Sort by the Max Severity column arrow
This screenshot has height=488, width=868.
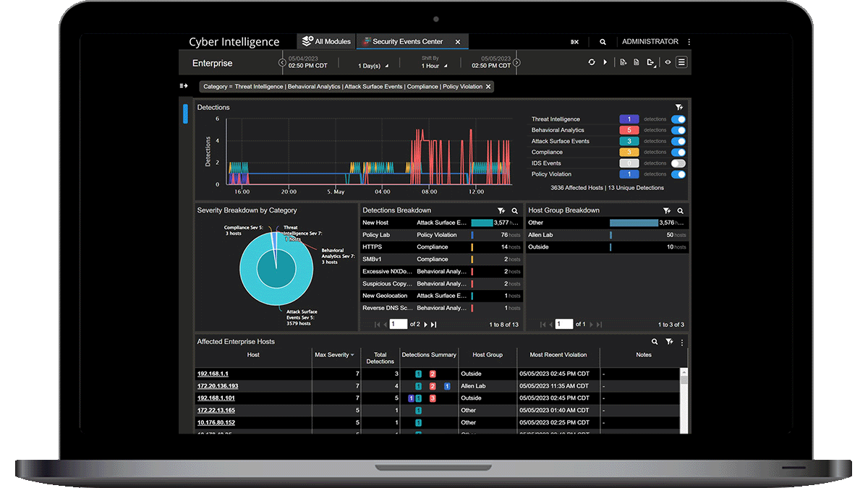352,355
